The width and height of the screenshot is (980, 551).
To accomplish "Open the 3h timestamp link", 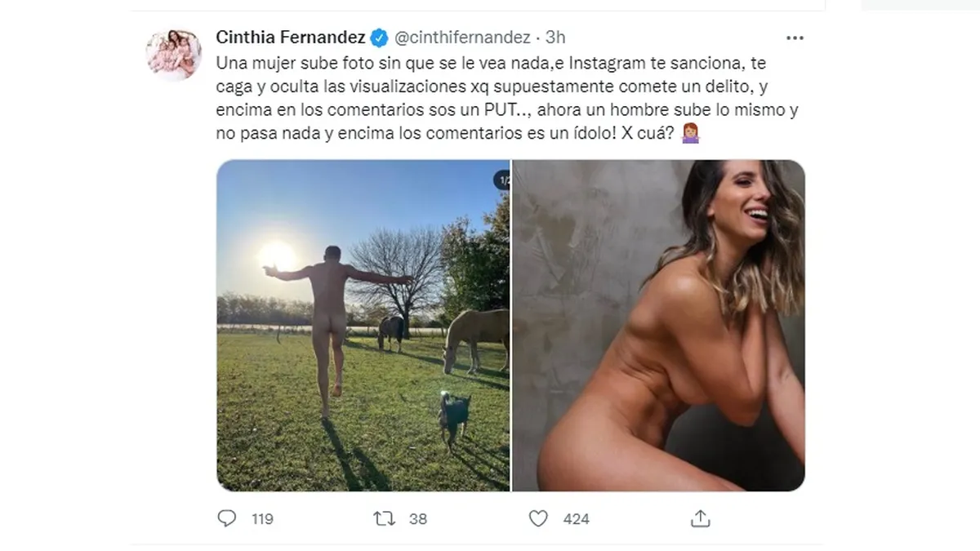I will coord(555,38).
